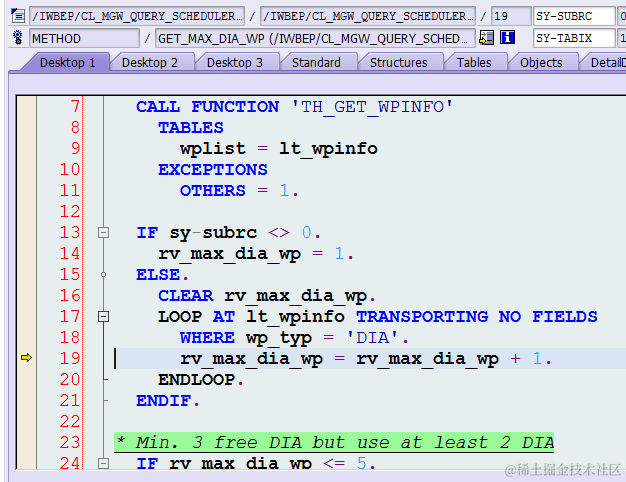626x482 pixels.
Task: Click the SY-TABIX variable field
Action: (574, 38)
